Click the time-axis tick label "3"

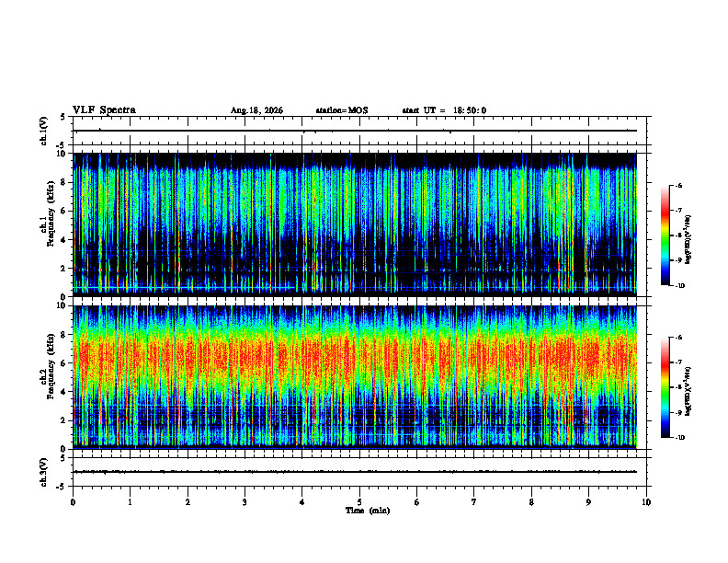coord(245,502)
